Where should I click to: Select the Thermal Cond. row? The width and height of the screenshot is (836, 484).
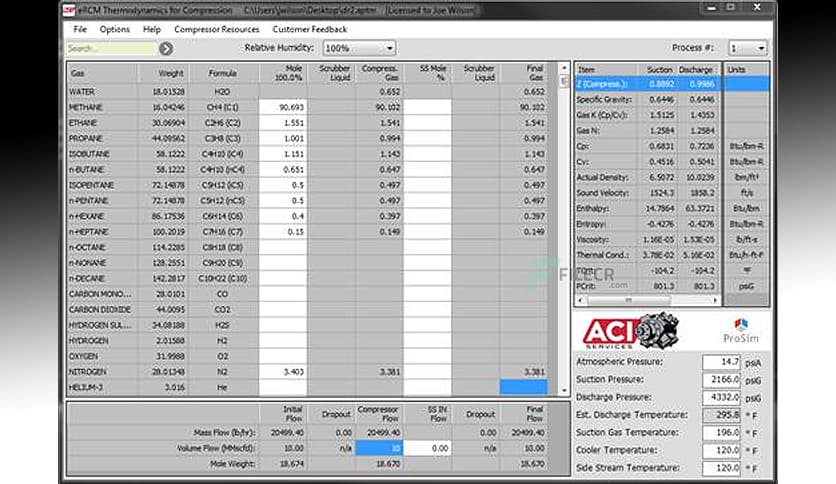(672, 255)
